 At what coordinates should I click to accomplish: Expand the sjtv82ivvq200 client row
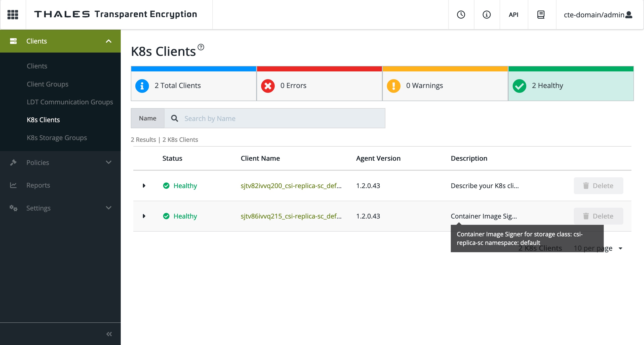coord(144,186)
